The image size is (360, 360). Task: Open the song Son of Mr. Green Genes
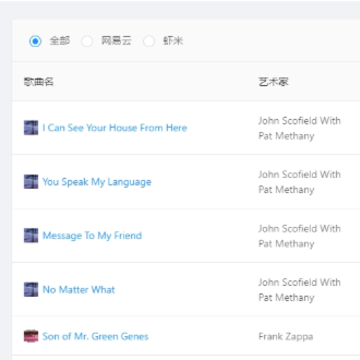coord(95,337)
